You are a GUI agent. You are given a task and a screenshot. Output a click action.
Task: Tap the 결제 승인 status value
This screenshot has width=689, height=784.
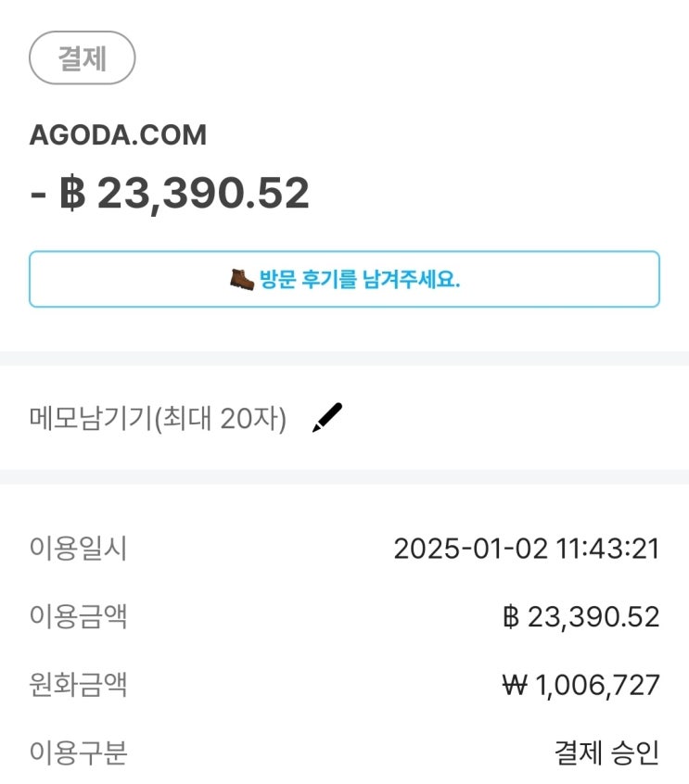coord(606,753)
